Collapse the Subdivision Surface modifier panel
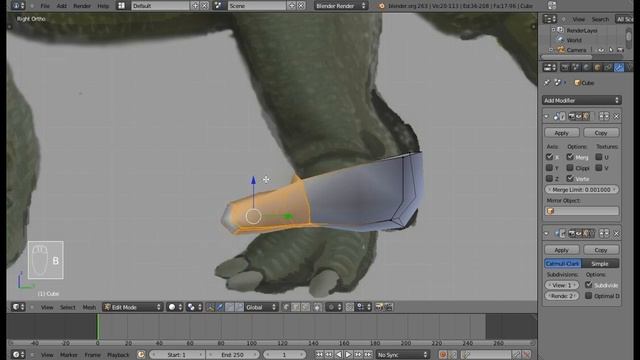 [546, 233]
